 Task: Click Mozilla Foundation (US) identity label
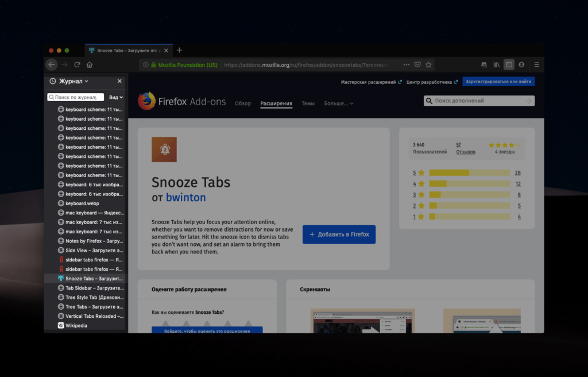point(188,65)
